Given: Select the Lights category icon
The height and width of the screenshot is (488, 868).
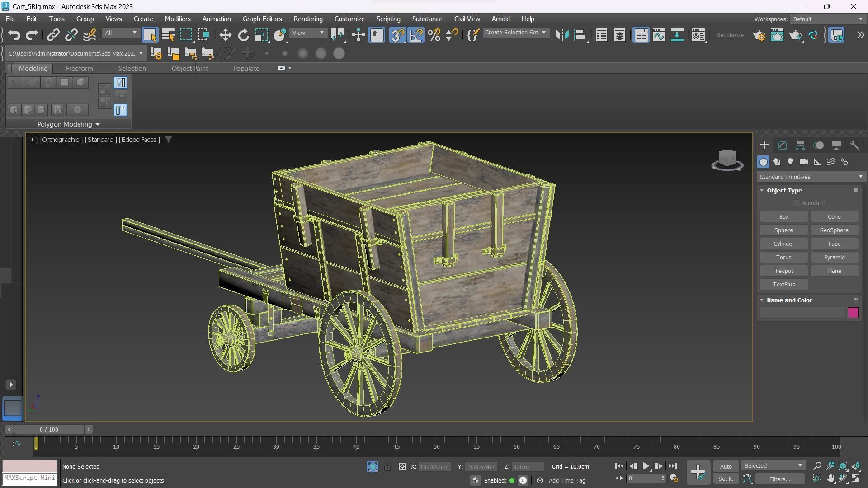Looking at the screenshot, I should pyautogui.click(x=790, y=162).
